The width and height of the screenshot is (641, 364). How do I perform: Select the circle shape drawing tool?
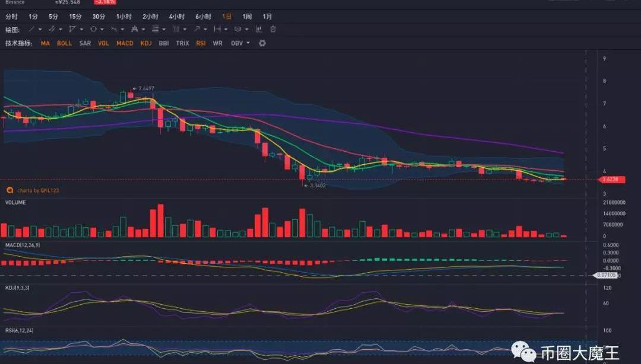[93, 29]
